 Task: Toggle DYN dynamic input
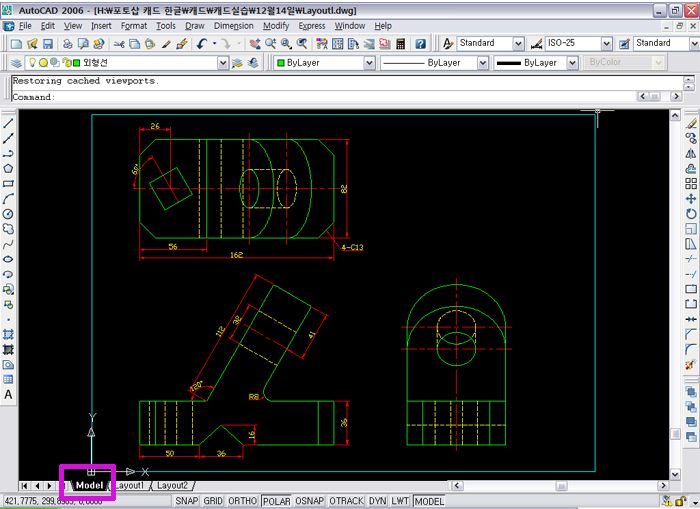(378, 501)
